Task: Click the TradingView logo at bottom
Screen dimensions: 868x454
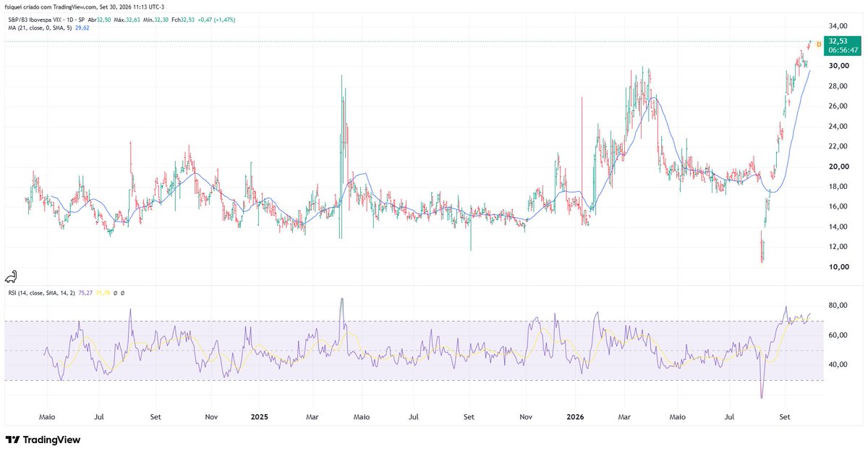Action: point(43,440)
